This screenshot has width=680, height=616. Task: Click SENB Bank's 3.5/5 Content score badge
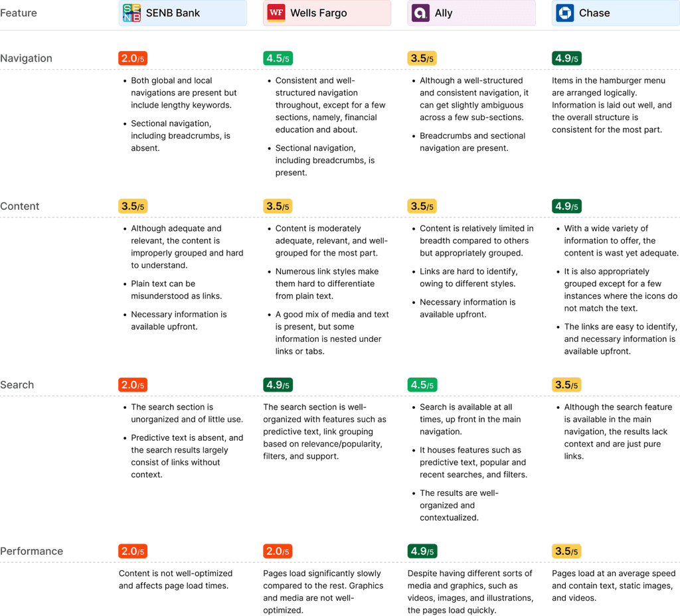tap(133, 206)
